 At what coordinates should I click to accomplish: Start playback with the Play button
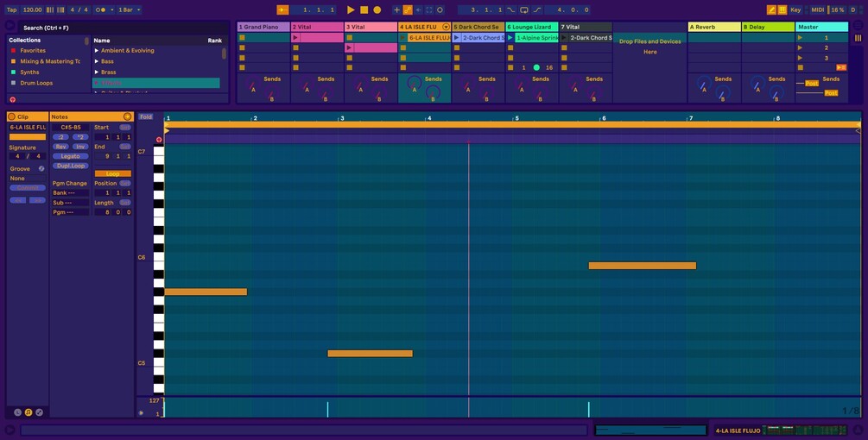tap(351, 10)
